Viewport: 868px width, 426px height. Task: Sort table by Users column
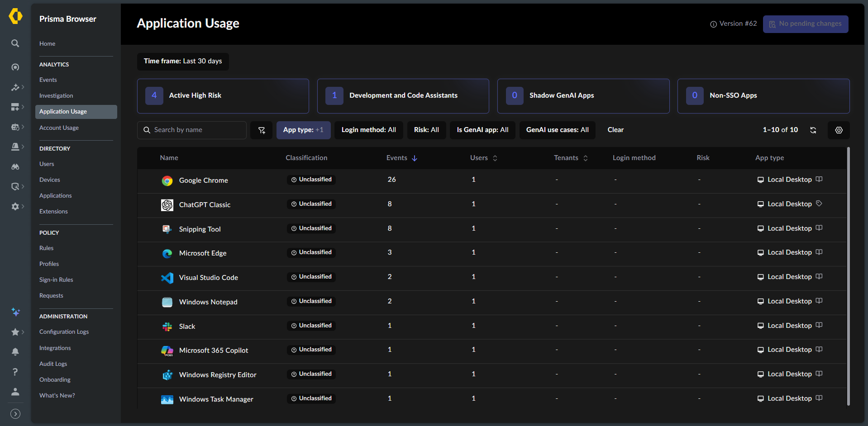click(484, 158)
